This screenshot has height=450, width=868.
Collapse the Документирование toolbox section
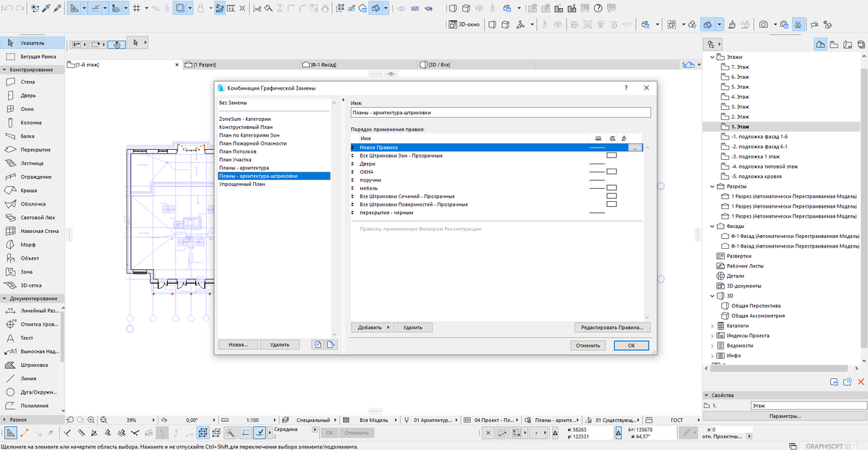4,298
